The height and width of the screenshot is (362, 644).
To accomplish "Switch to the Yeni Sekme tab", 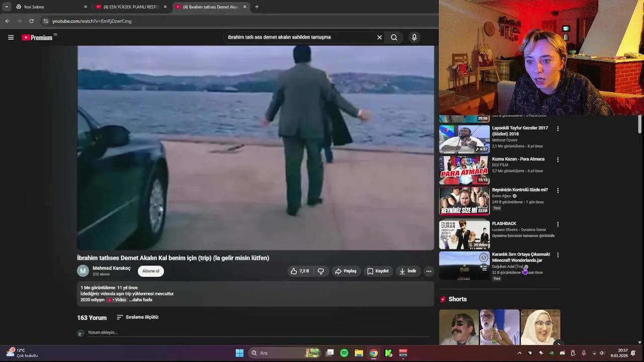I will tap(49, 7).
